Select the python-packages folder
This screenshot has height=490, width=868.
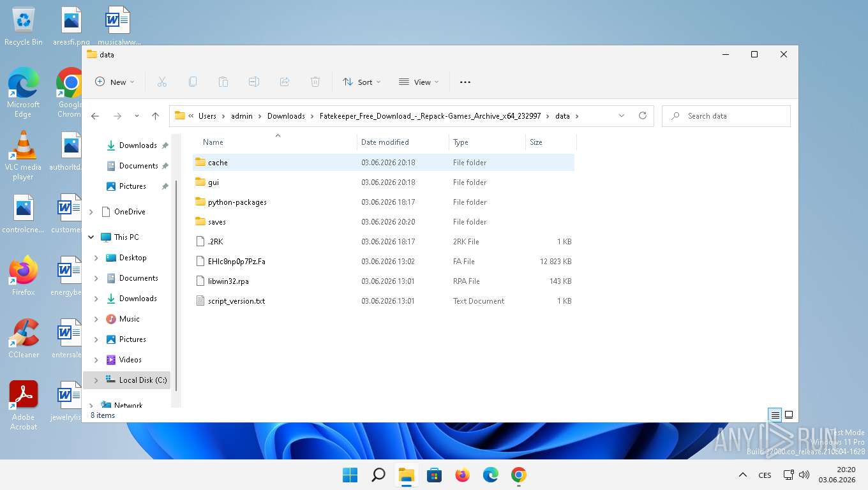[384, 202]
